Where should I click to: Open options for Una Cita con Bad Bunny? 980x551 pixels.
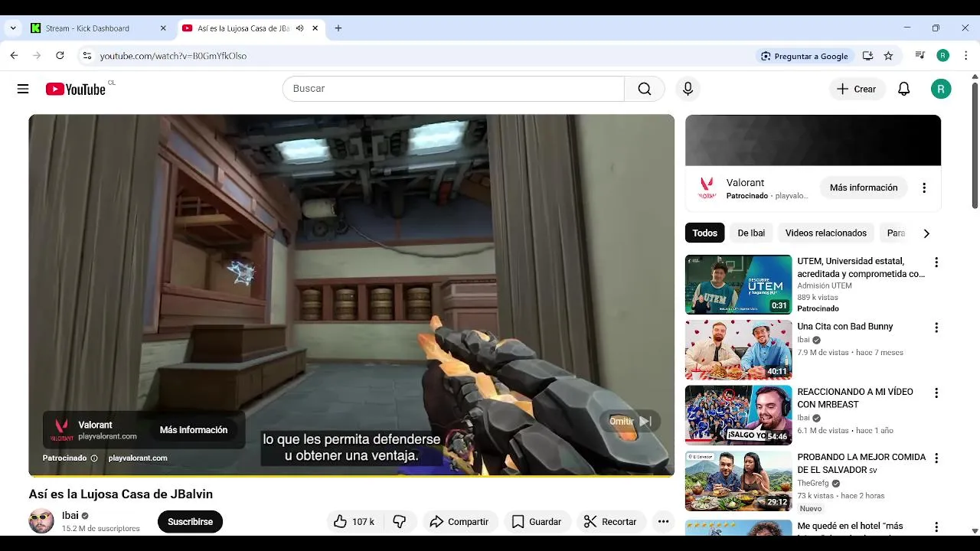coord(936,328)
